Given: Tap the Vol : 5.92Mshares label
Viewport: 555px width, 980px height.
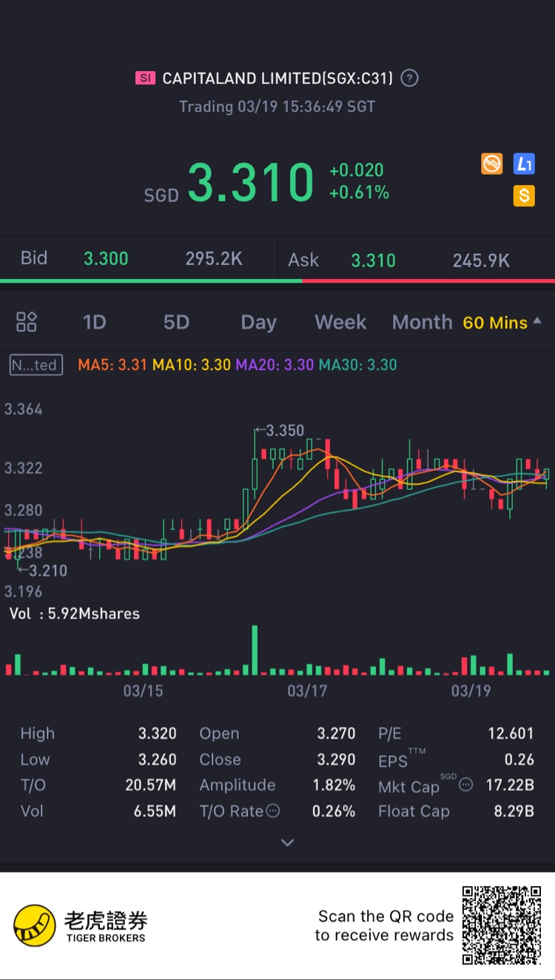Looking at the screenshot, I should click(x=74, y=614).
